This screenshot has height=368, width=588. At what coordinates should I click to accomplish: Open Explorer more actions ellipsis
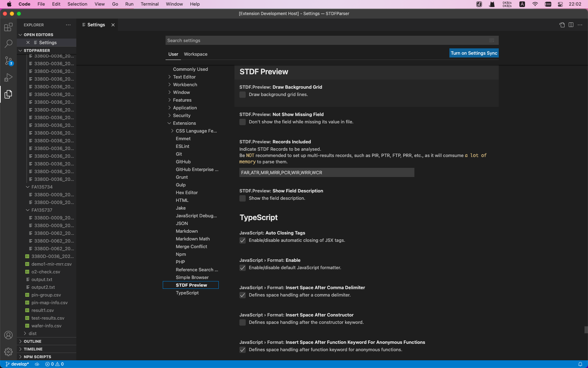coord(68,25)
